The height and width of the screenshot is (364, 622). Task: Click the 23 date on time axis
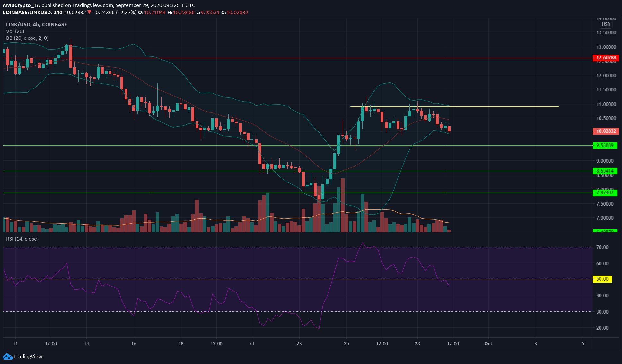(299, 343)
